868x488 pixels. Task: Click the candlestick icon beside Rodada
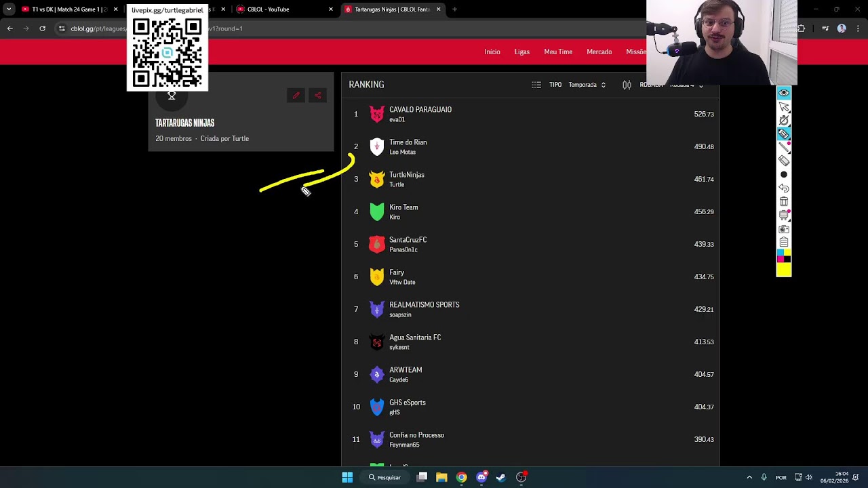(x=627, y=85)
